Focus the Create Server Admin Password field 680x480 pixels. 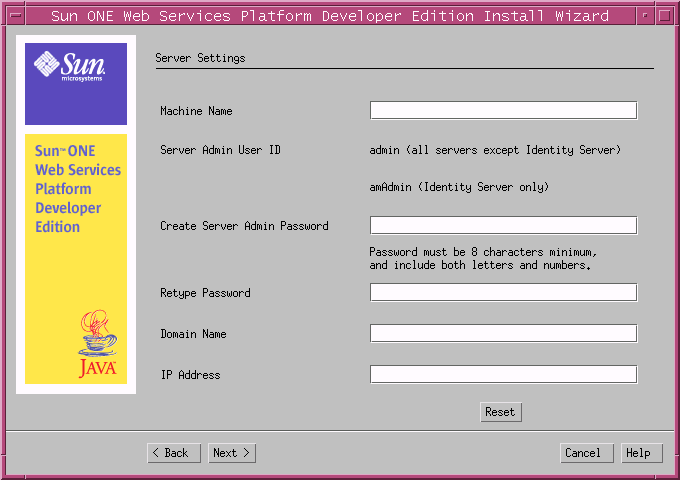(x=503, y=225)
